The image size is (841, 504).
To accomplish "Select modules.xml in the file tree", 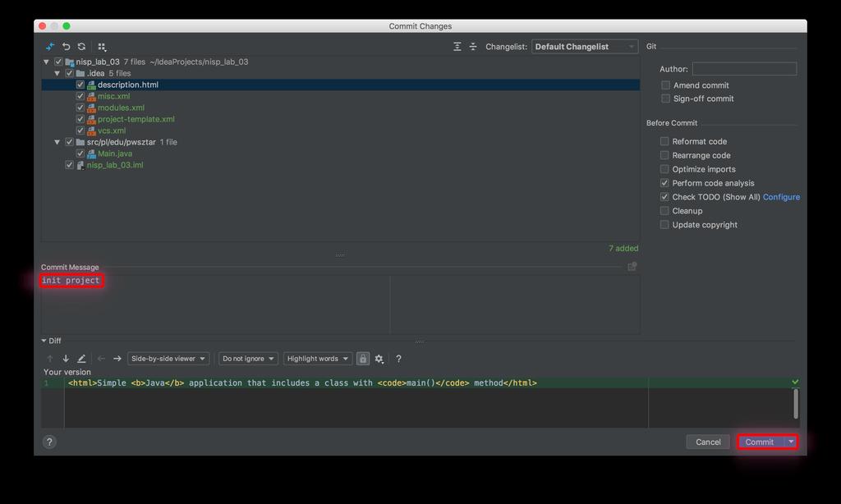I will [121, 108].
